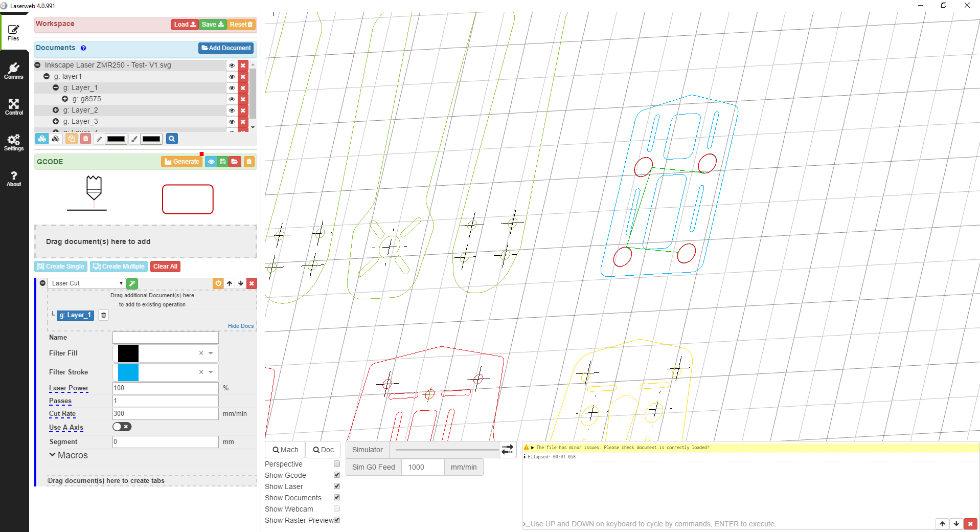The height and width of the screenshot is (532, 980).
Task: Click the Clear All operations button
Action: [165, 267]
